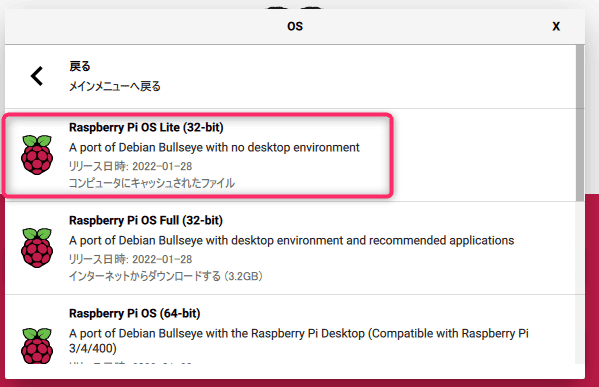
Task: Click the back arrow chevron icon
Action: click(37, 76)
